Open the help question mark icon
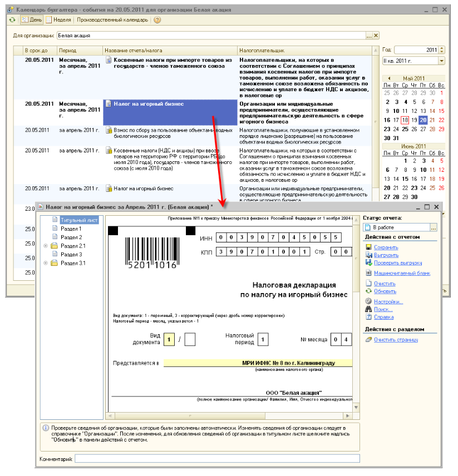The height and width of the screenshot is (476, 458). point(157,20)
